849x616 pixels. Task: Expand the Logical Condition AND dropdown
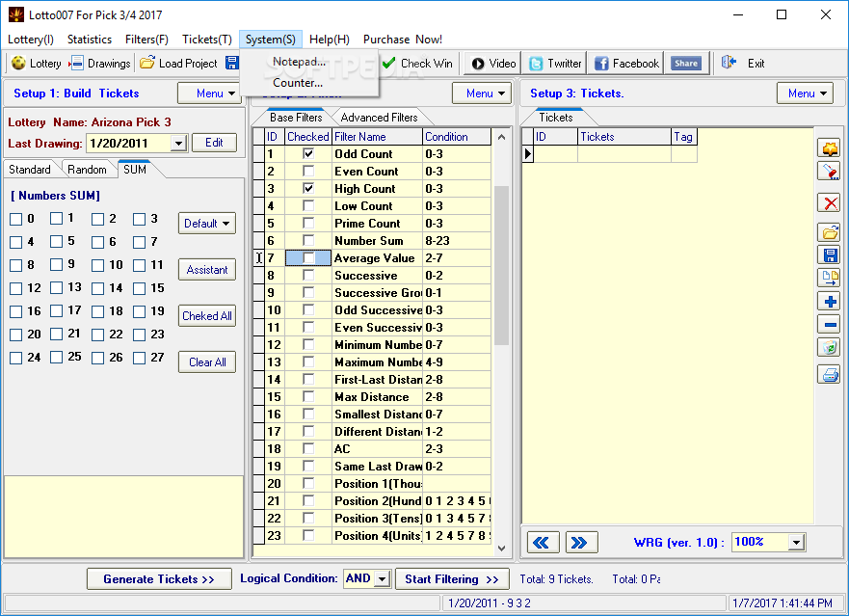pos(382,579)
